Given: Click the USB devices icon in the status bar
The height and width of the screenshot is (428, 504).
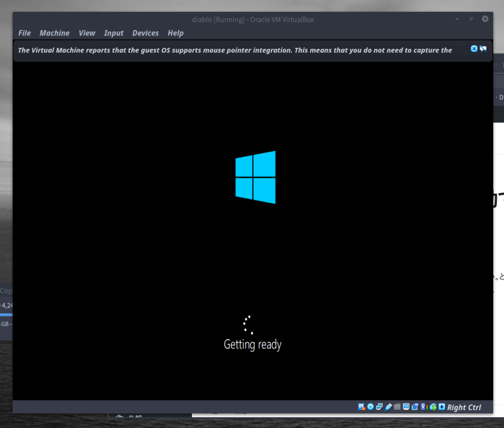Looking at the screenshot, I should tap(389, 407).
